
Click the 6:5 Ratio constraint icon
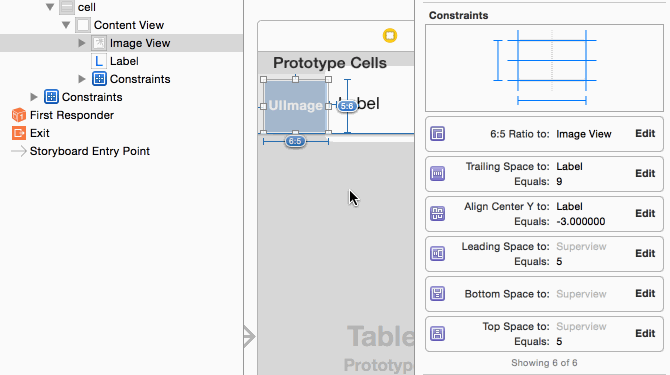438,134
